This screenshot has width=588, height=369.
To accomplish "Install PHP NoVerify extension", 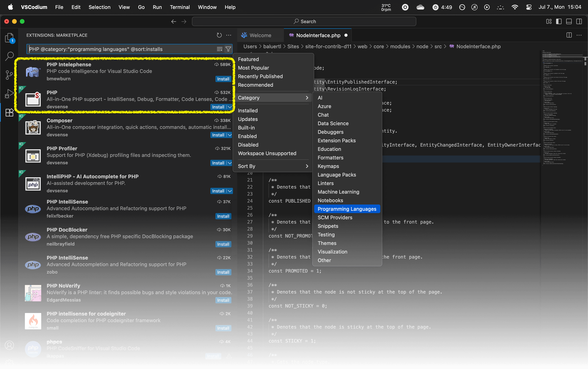I will pos(223,300).
